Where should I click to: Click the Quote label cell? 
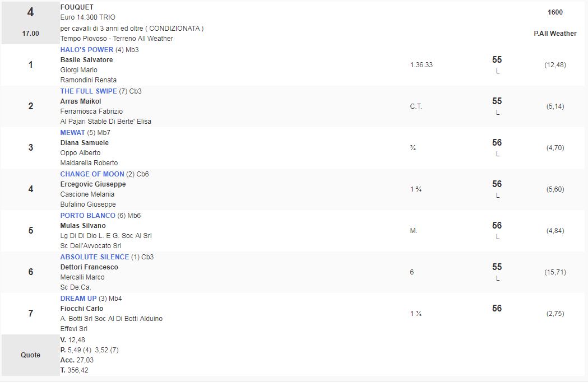(x=30, y=355)
